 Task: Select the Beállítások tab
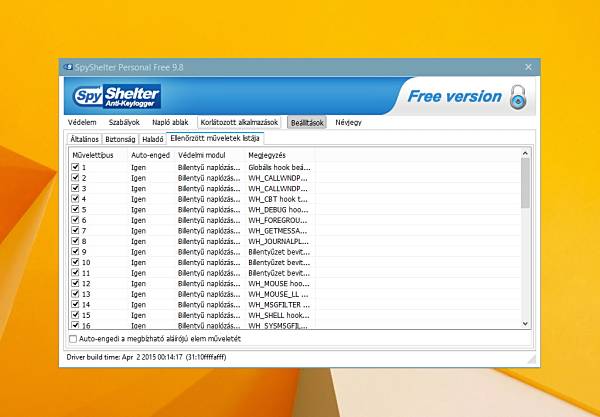(307, 122)
